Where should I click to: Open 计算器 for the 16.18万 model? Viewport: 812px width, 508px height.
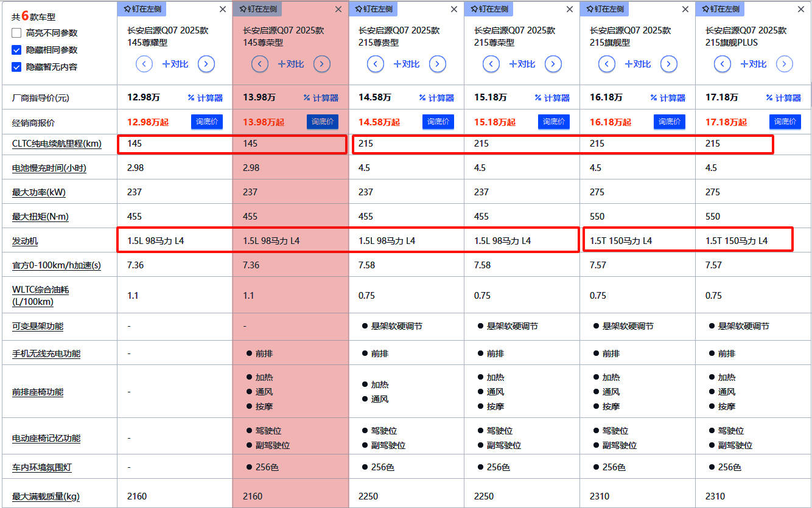coord(668,97)
